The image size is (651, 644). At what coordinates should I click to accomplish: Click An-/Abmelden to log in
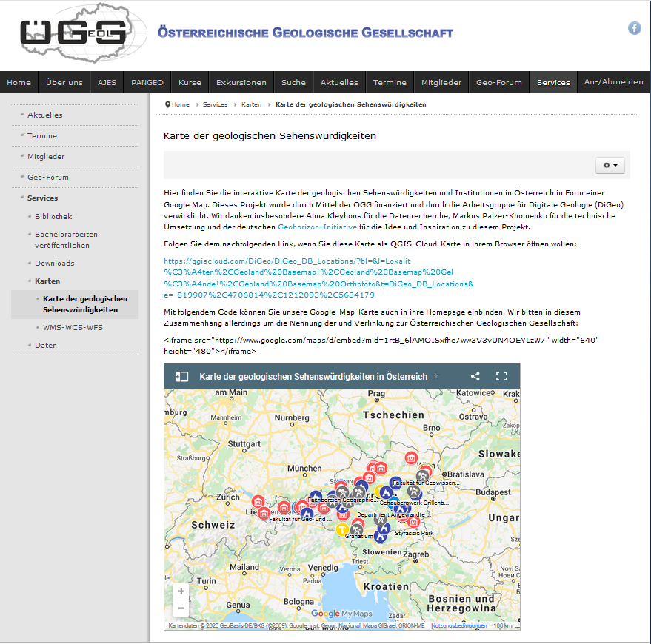tap(614, 81)
